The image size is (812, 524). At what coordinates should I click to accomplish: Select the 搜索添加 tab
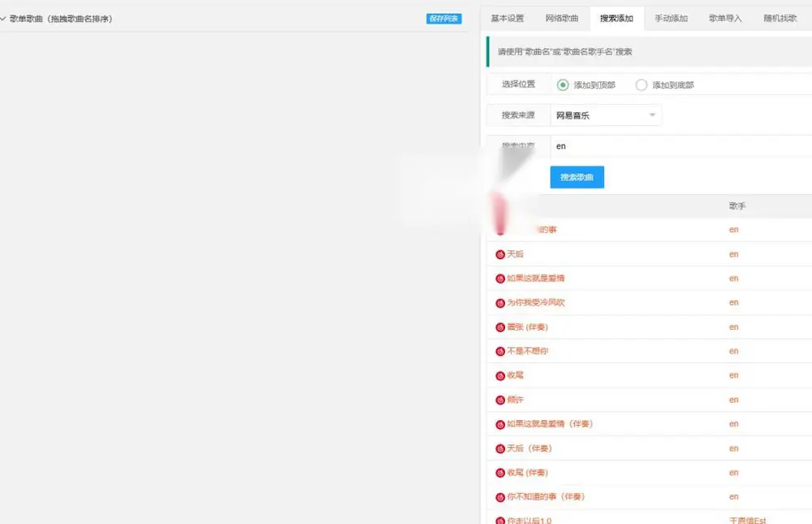click(x=617, y=19)
